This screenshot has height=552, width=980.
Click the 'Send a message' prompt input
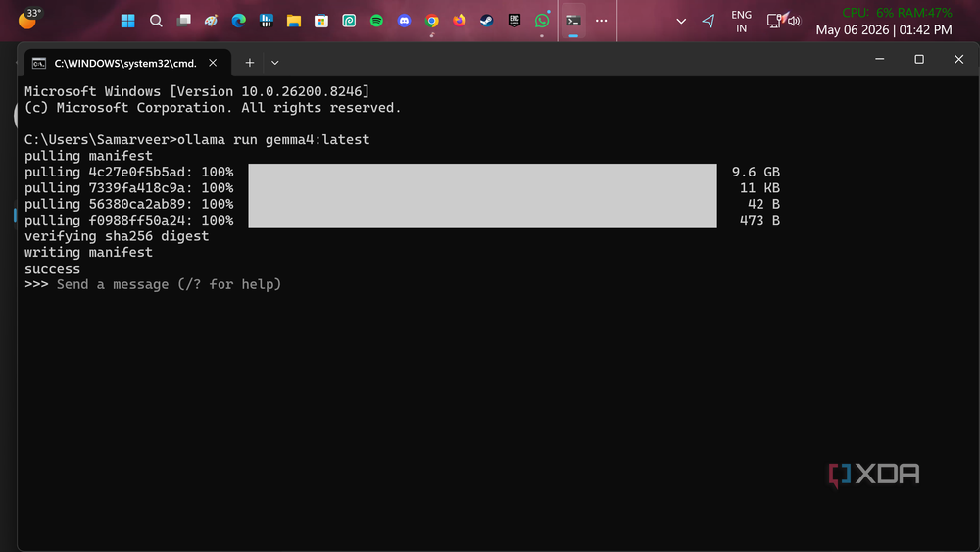click(169, 284)
